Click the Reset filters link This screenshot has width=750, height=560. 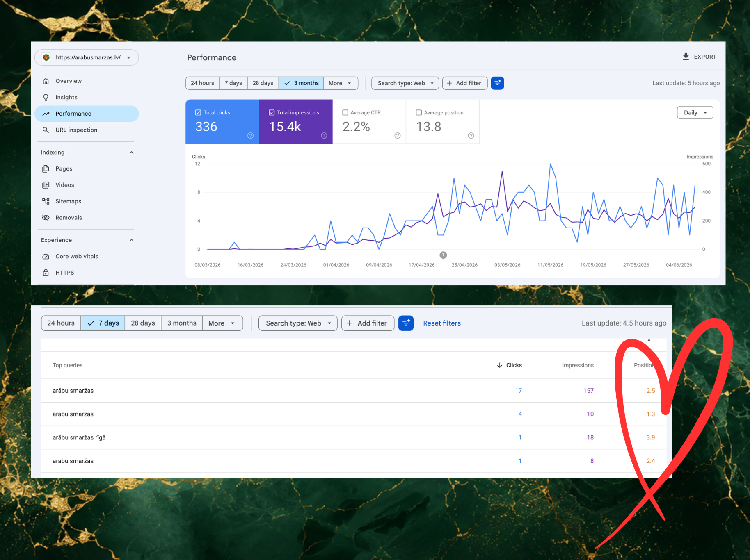click(x=442, y=323)
